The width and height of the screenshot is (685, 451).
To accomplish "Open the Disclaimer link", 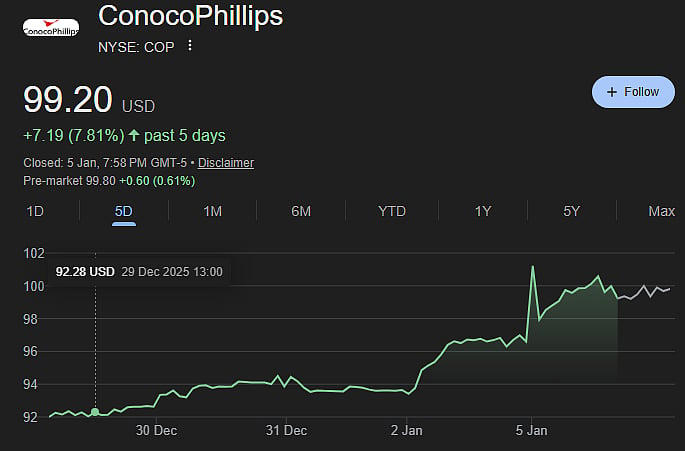I will 225,162.
